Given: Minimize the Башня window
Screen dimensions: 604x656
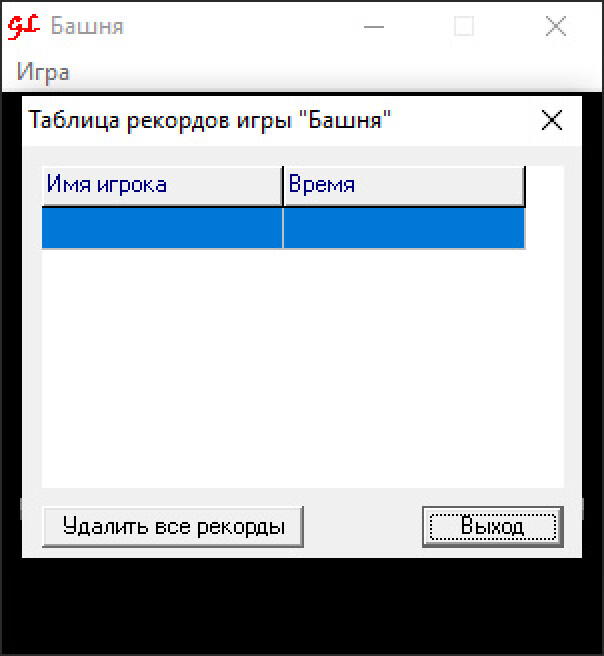Looking at the screenshot, I should pos(375,27).
